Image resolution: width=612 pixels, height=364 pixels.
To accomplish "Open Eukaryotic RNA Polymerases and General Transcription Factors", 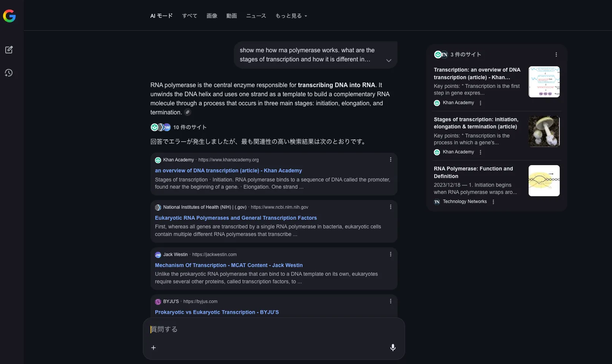I will [236, 218].
